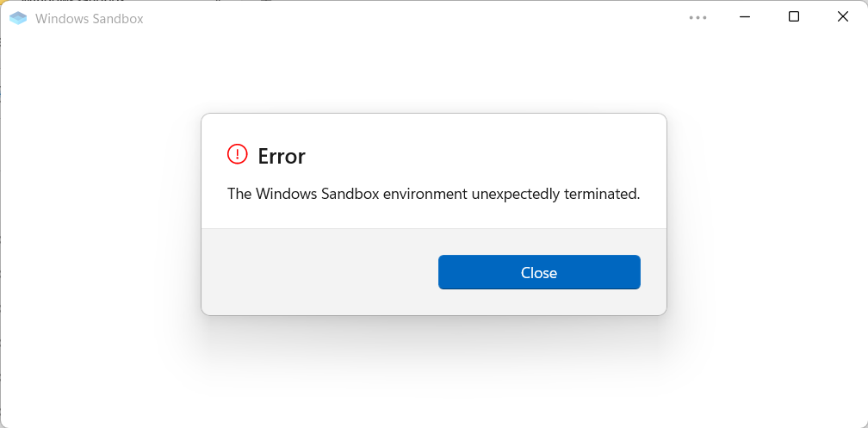Open the three-dot more options menu
868x428 pixels.
pos(697,18)
